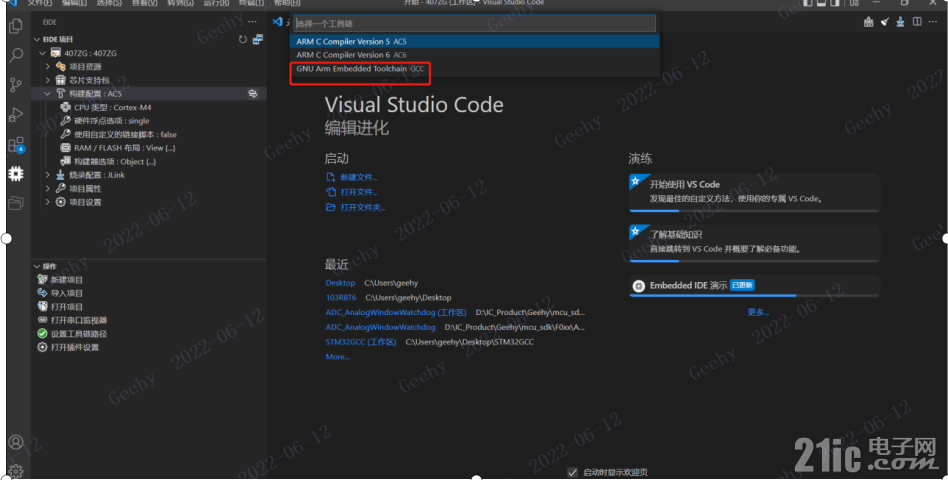Open editor more actions ellipsis

click(933, 22)
